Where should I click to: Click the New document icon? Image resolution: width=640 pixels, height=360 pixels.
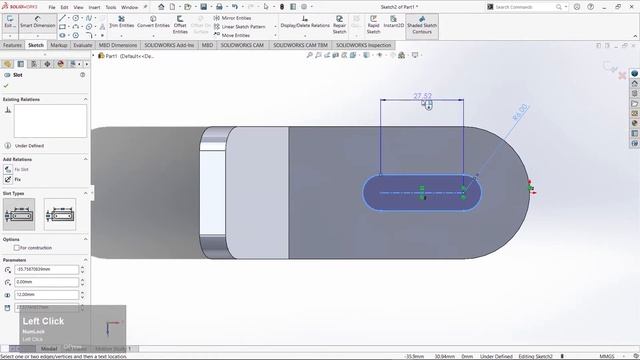point(172,7)
